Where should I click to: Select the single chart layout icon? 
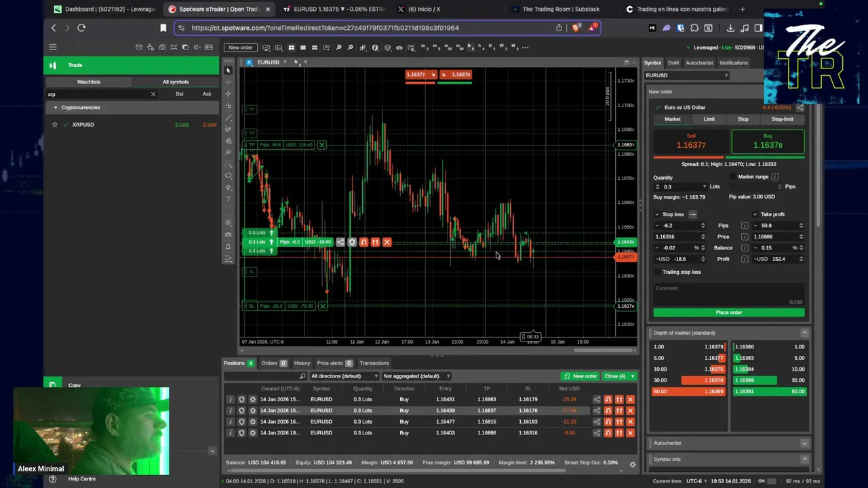tap(303, 47)
